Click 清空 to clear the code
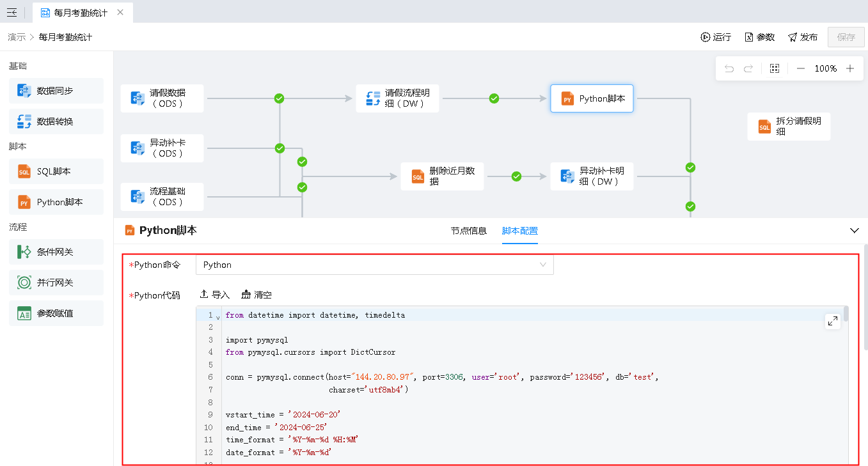This screenshot has width=868, height=466. pyautogui.click(x=256, y=295)
